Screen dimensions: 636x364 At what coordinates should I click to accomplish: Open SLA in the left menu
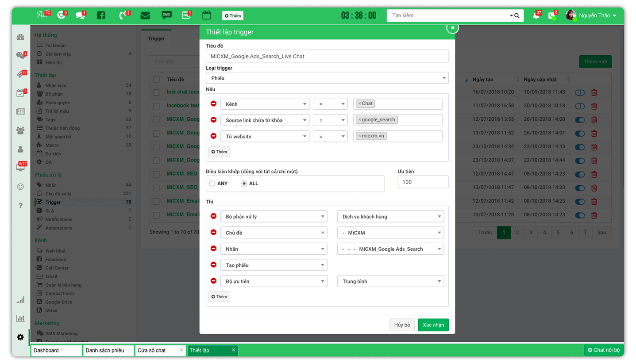pyautogui.click(x=50, y=211)
